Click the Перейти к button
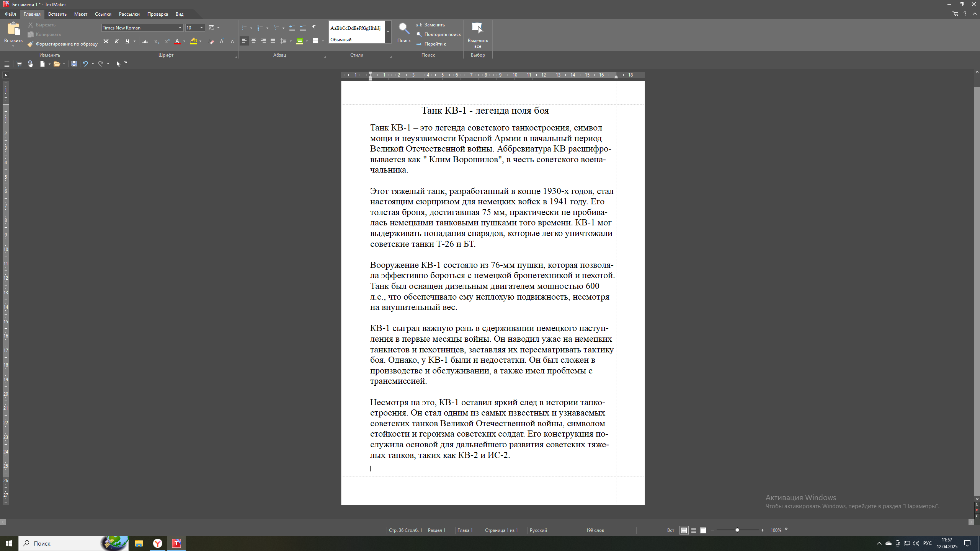Image resolution: width=980 pixels, height=551 pixels. pyautogui.click(x=431, y=44)
